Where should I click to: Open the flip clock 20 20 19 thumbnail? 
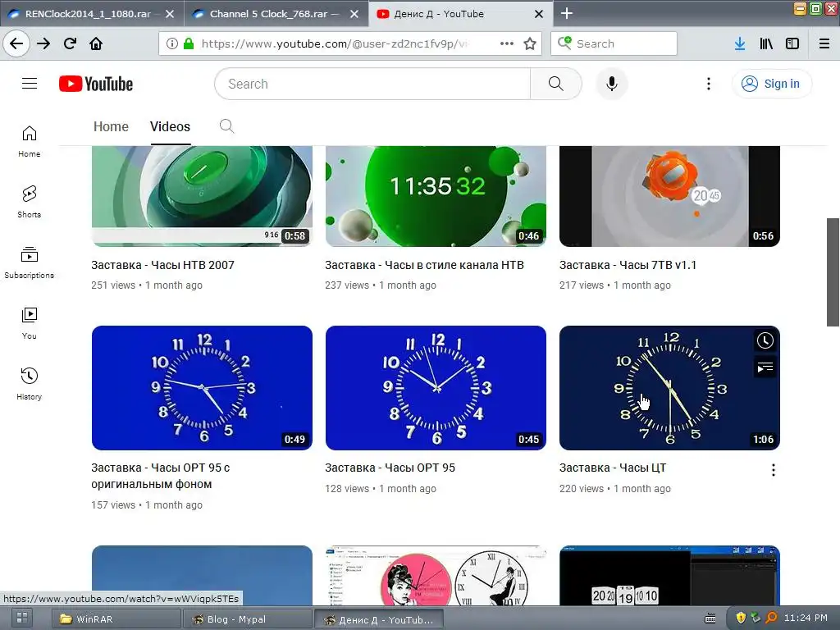pos(669,576)
